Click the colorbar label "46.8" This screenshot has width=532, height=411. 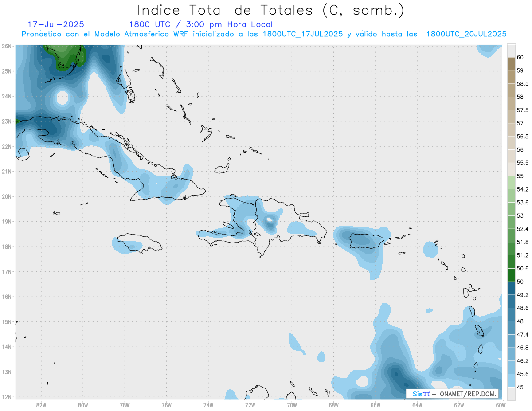[x=523, y=348]
